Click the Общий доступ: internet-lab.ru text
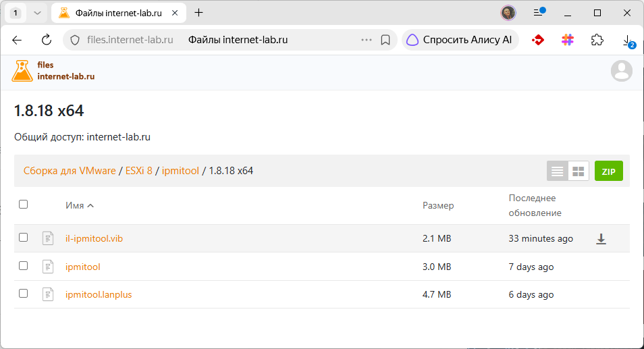 [82, 137]
